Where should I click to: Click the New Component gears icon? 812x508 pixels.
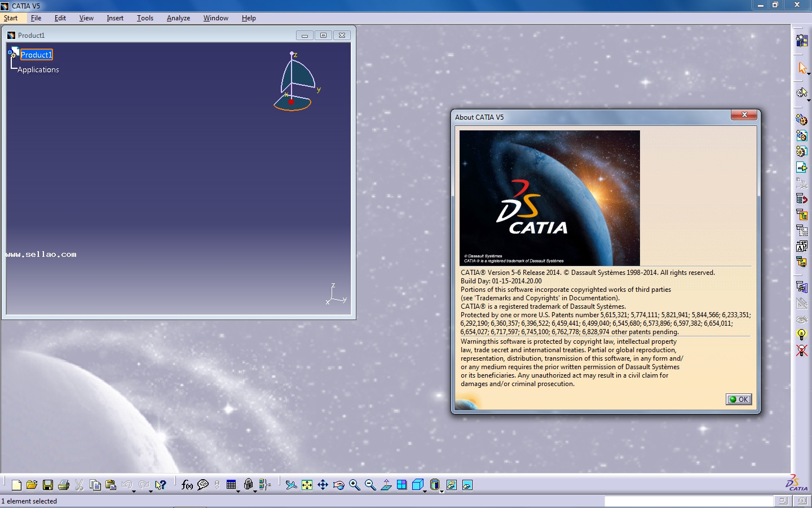801,120
